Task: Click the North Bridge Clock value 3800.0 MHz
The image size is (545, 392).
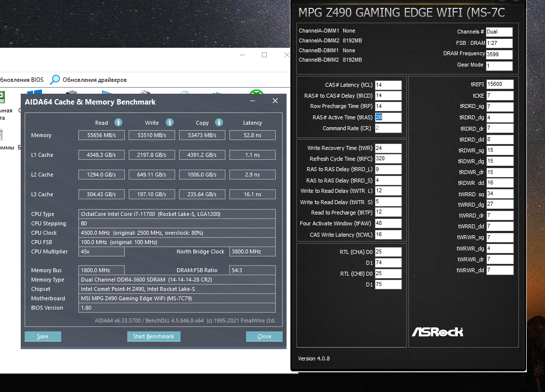Action: coord(253,251)
